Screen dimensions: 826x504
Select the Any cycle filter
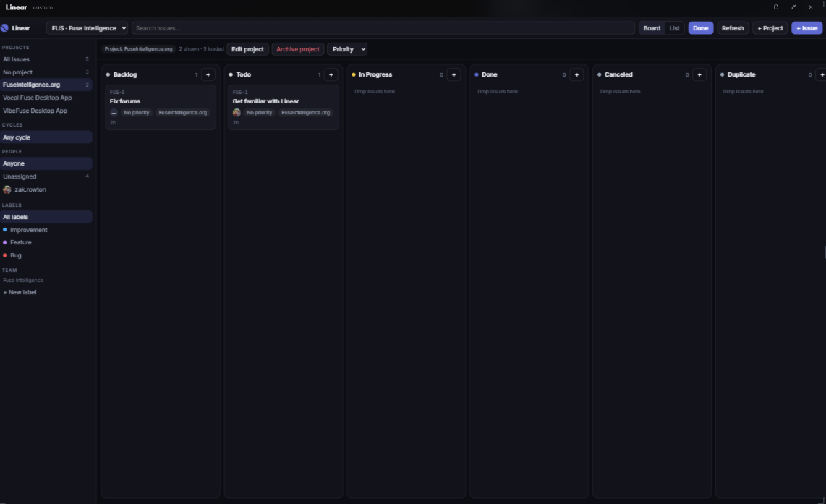pyautogui.click(x=46, y=137)
